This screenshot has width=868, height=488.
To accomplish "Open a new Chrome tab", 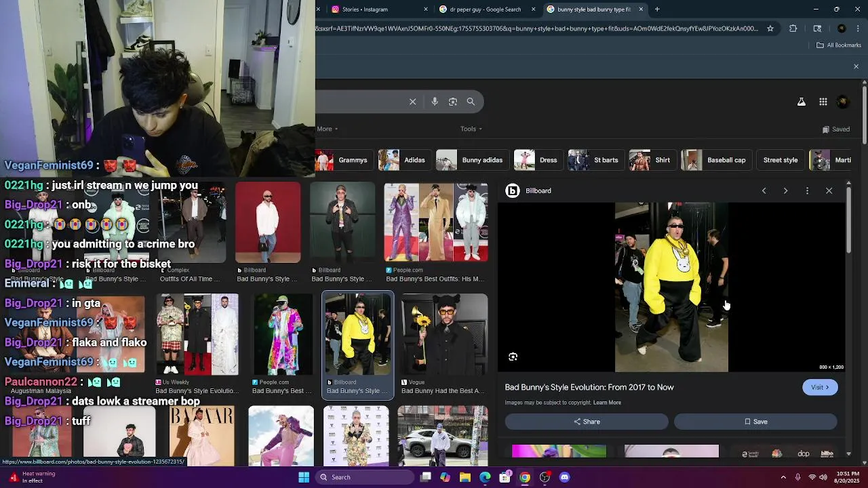I will tap(657, 9).
